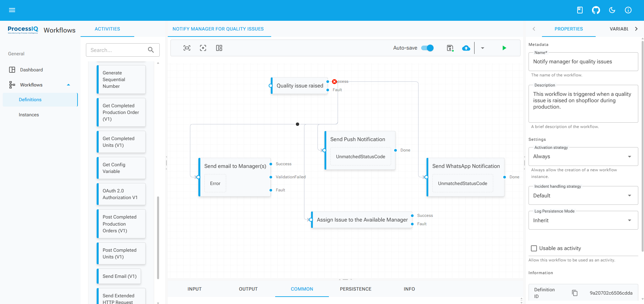
Task: Open the hamburger navigation menu
Action: point(12,10)
